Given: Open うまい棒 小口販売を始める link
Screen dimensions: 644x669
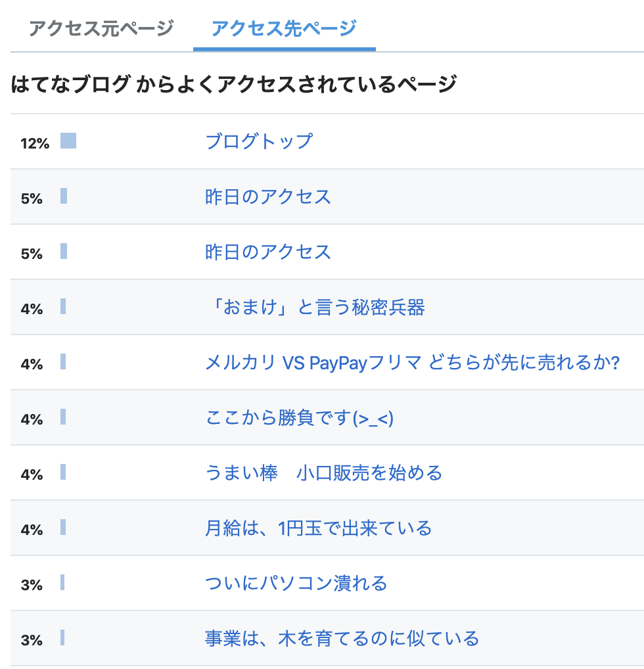Looking at the screenshot, I should pyautogui.click(x=324, y=473).
